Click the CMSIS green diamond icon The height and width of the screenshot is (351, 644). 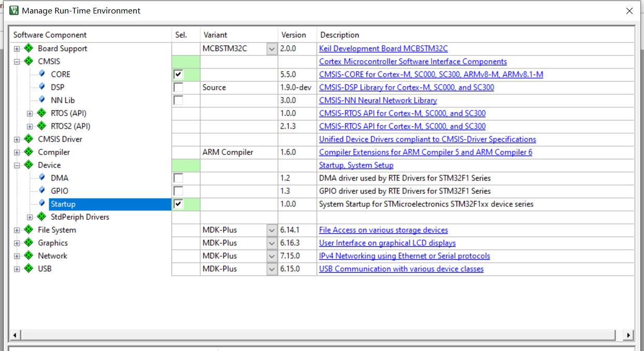[x=28, y=61]
